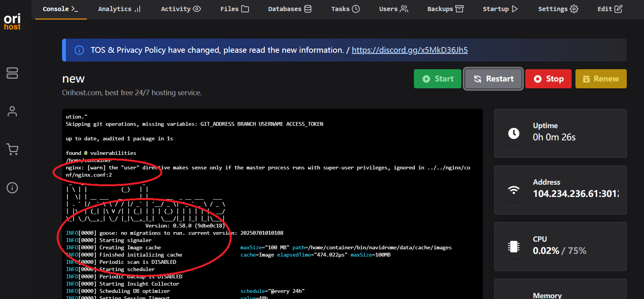Open the Files tab
This screenshot has height=299, width=644.
(x=234, y=9)
